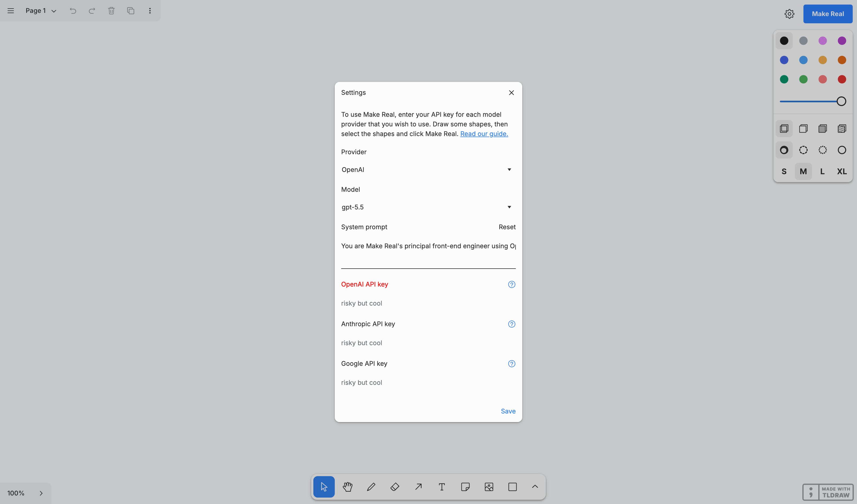The height and width of the screenshot is (504, 857).
Task: Click help icon beside Anthropic API key
Action: [512, 324]
